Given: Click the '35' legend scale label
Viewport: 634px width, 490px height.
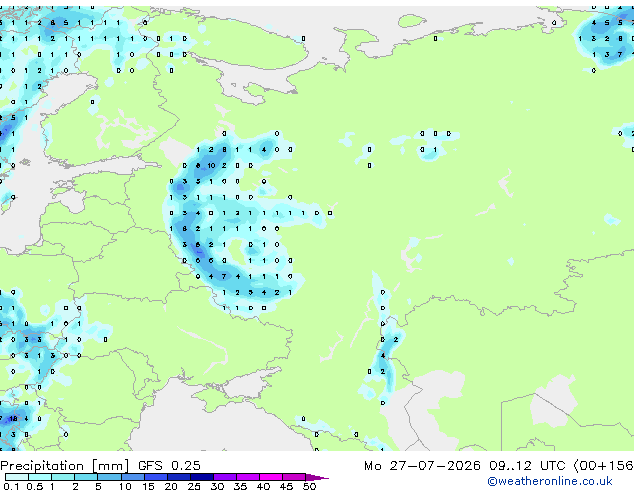Looking at the screenshot, I should pyautogui.click(x=240, y=486).
